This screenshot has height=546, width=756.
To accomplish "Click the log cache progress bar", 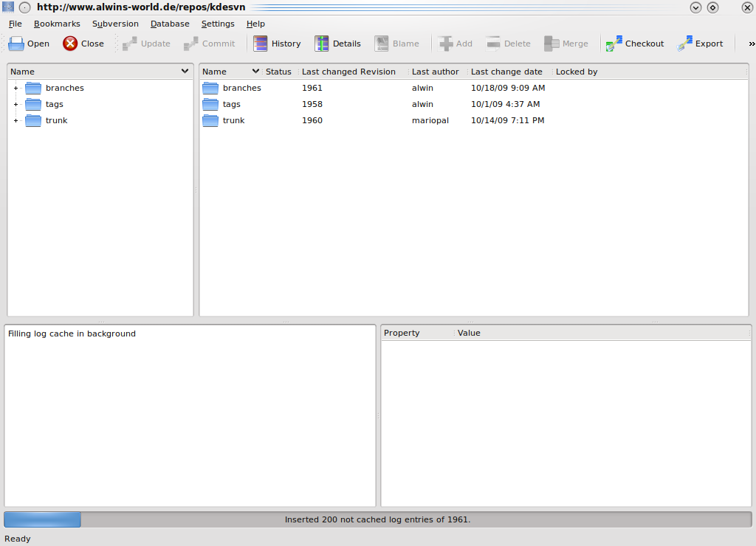I will click(377, 519).
